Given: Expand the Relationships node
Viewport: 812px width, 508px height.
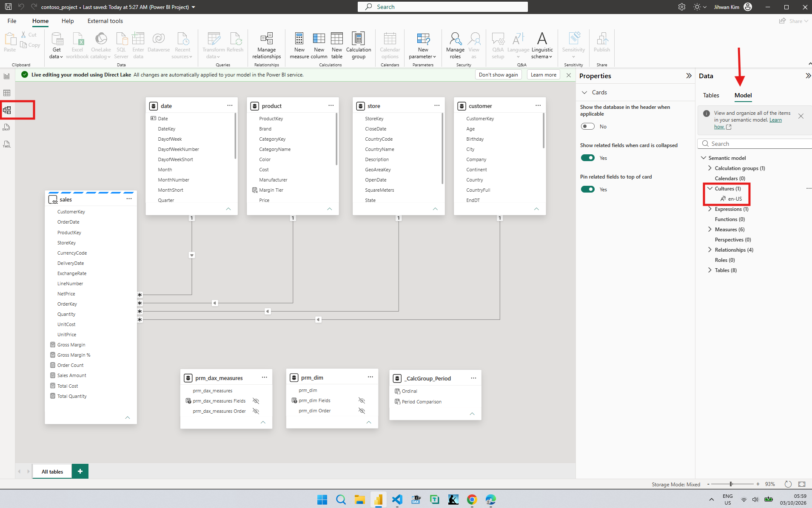Looking at the screenshot, I should pyautogui.click(x=709, y=250).
